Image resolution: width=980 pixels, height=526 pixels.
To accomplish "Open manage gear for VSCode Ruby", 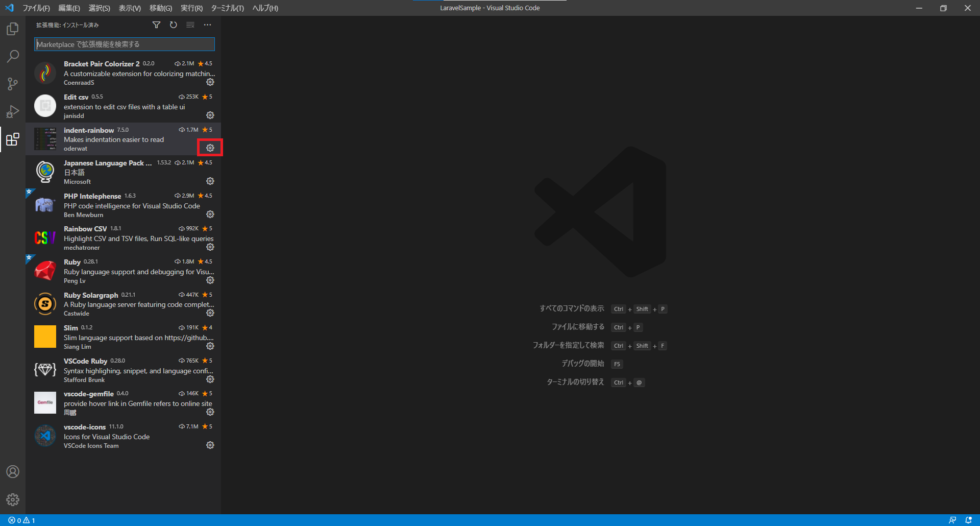I will [210, 379].
